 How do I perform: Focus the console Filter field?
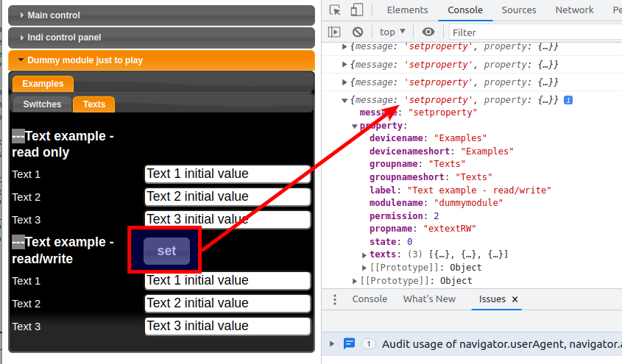click(536, 32)
